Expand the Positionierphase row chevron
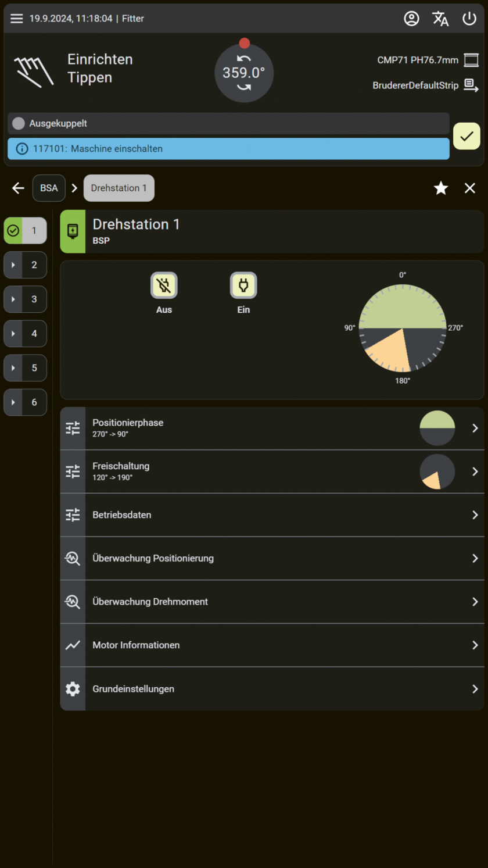This screenshot has width=488, height=868. coord(475,428)
